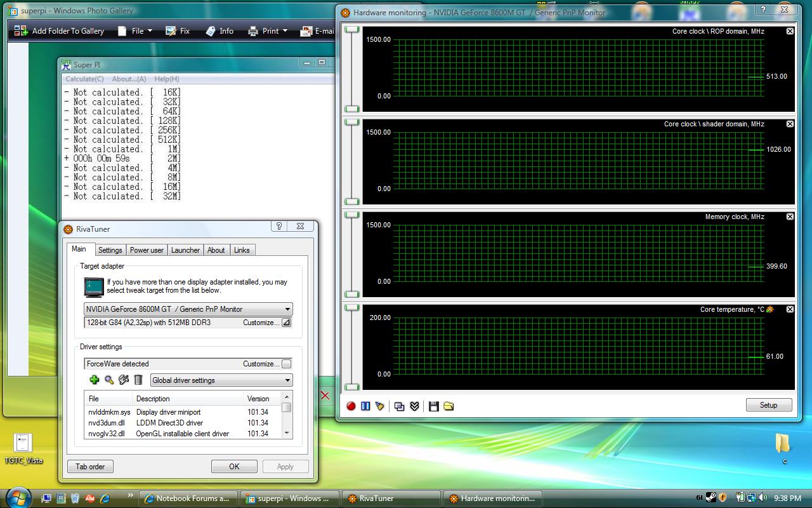
Task: Click the Info toolbar button in Photo Gallery
Action: click(x=219, y=30)
